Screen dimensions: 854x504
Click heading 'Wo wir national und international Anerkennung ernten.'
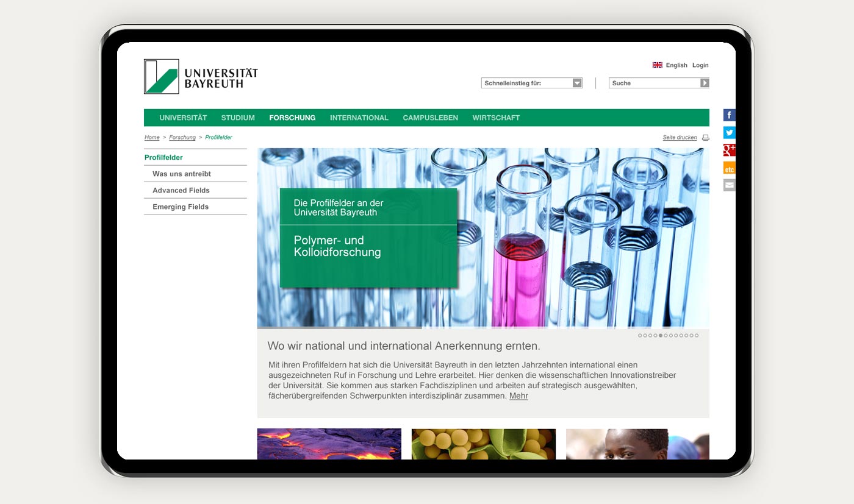(x=404, y=346)
